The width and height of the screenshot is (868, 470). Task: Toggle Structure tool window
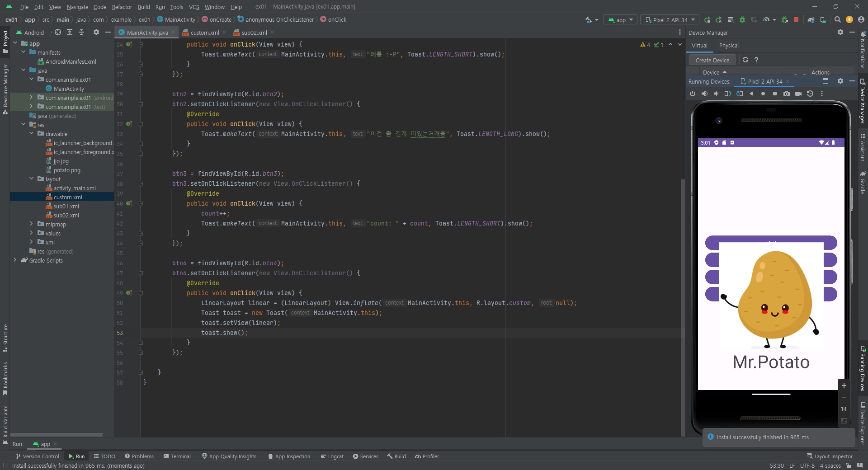(5, 338)
